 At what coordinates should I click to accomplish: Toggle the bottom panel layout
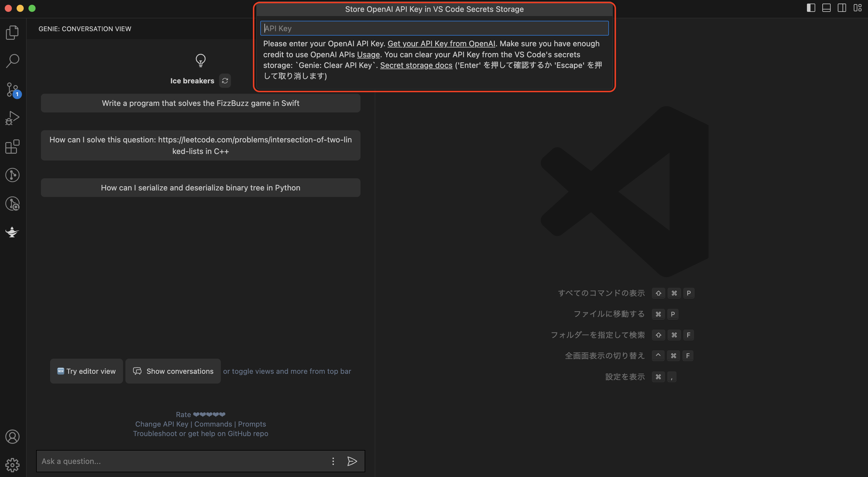pos(826,8)
